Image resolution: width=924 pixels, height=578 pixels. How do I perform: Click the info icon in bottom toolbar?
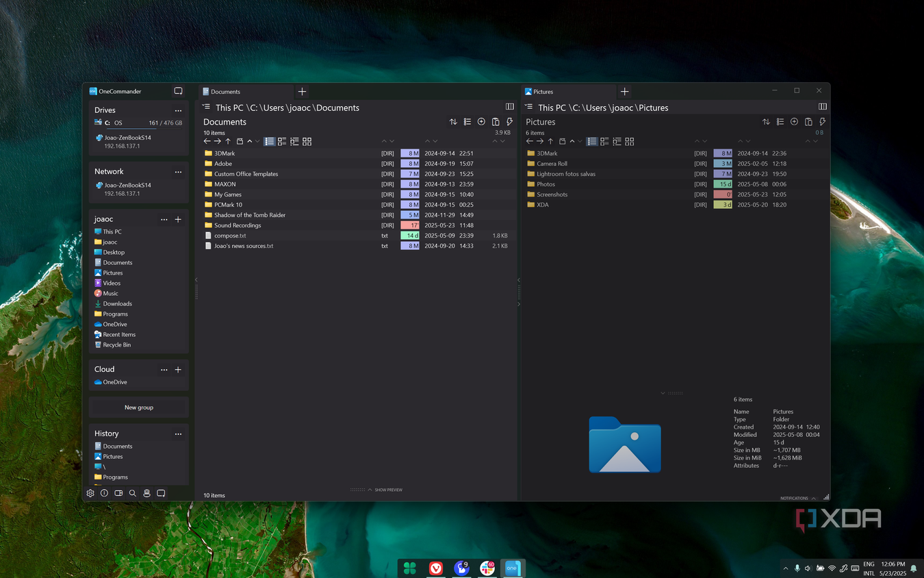[x=104, y=493]
